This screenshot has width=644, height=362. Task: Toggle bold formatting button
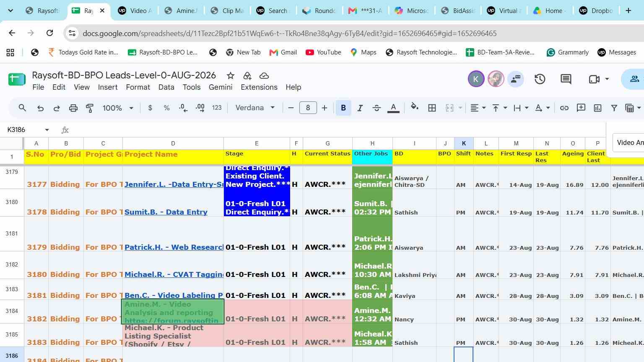pos(343,108)
